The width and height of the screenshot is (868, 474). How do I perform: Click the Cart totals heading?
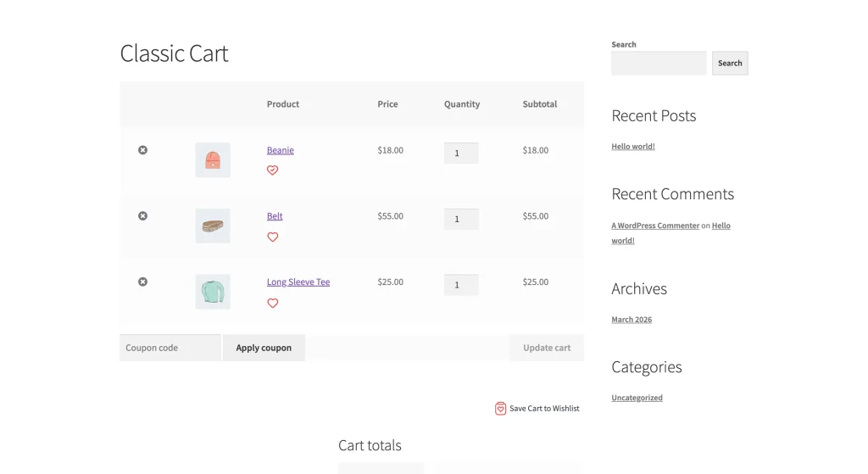[x=370, y=445]
